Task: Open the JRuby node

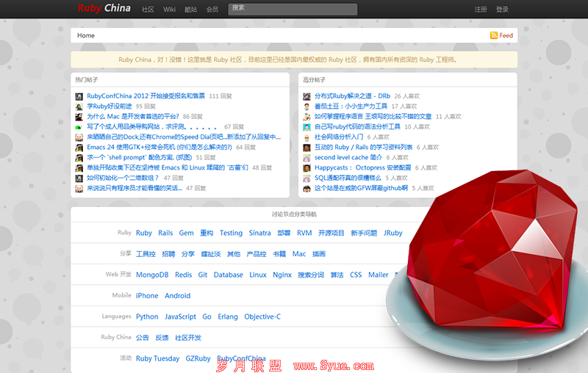Action: [392, 233]
